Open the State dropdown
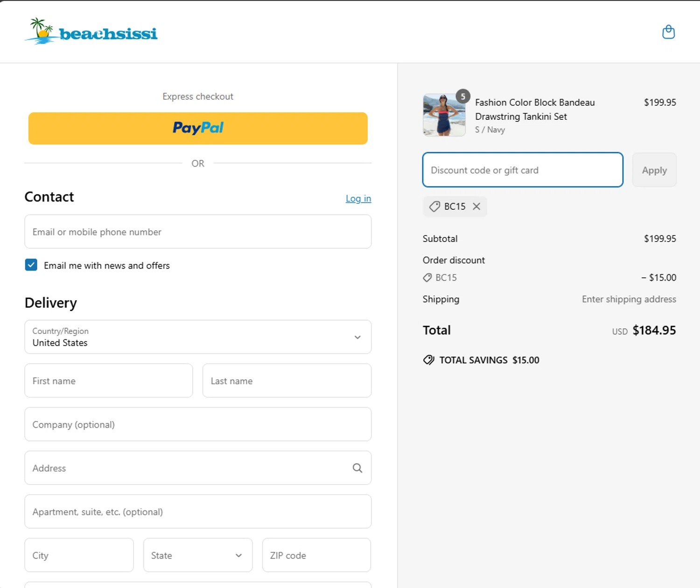The width and height of the screenshot is (700, 588). [198, 555]
